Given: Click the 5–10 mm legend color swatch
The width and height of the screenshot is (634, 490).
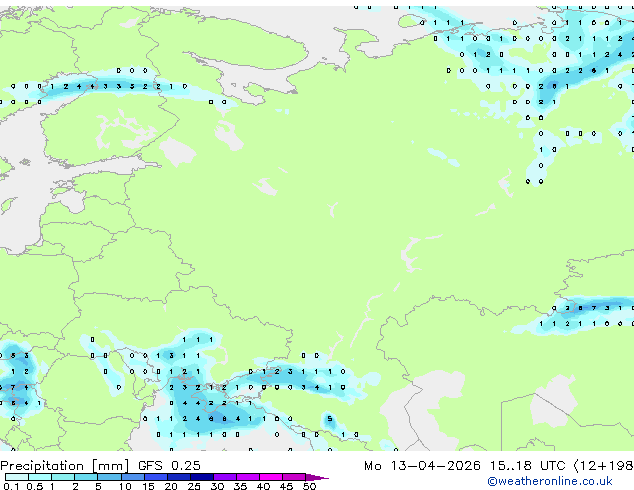Looking at the screenshot, I should click(109, 477).
